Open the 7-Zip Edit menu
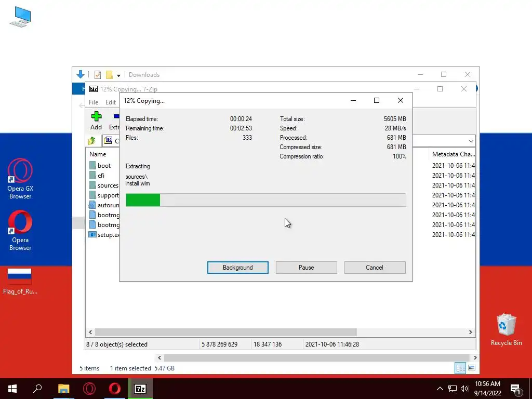Screen dimensions: 532x399 click(111, 102)
